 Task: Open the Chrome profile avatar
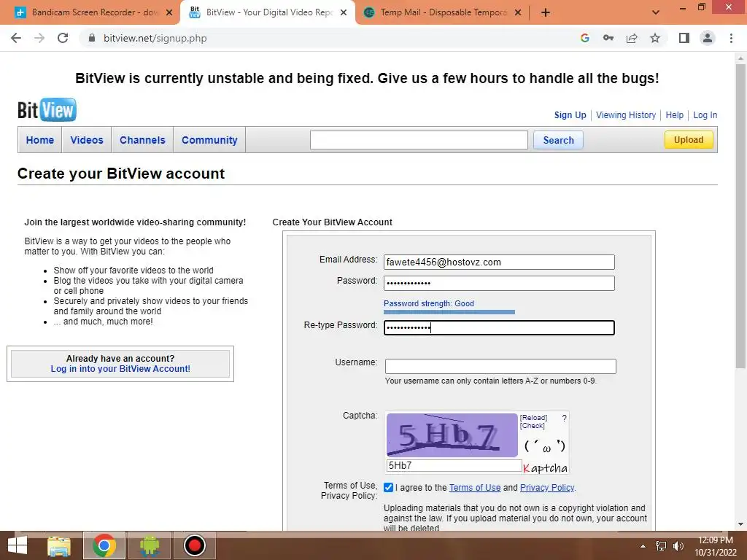[708, 38]
